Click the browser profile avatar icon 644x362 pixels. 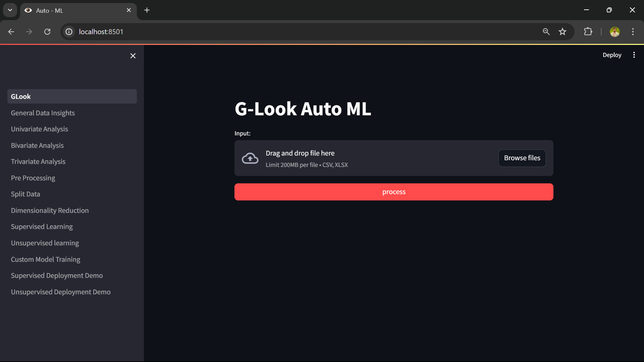(615, 32)
